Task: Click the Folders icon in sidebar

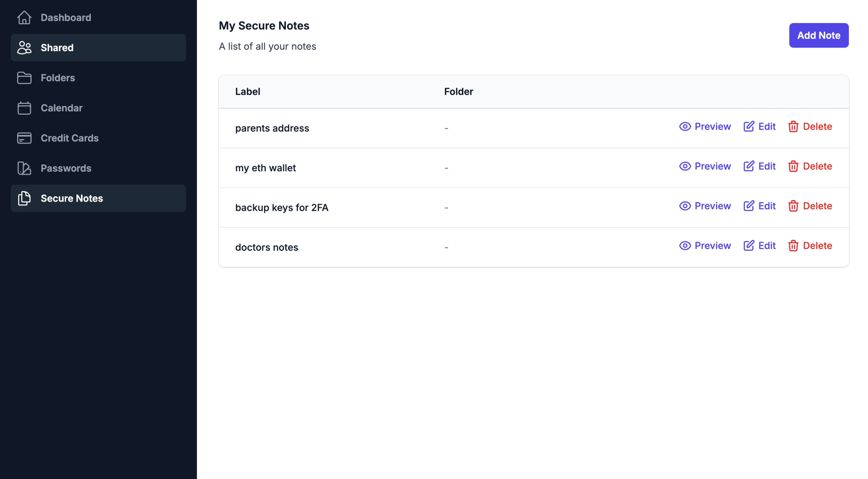Action: tap(24, 77)
